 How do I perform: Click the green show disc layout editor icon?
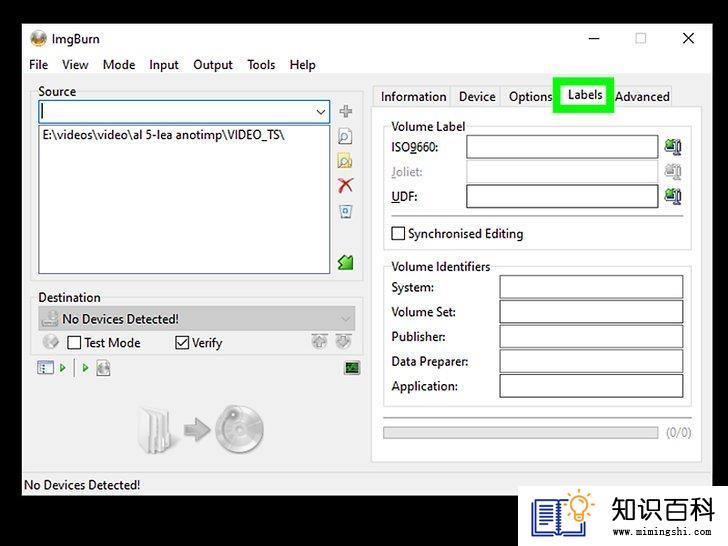click(345, 263)
